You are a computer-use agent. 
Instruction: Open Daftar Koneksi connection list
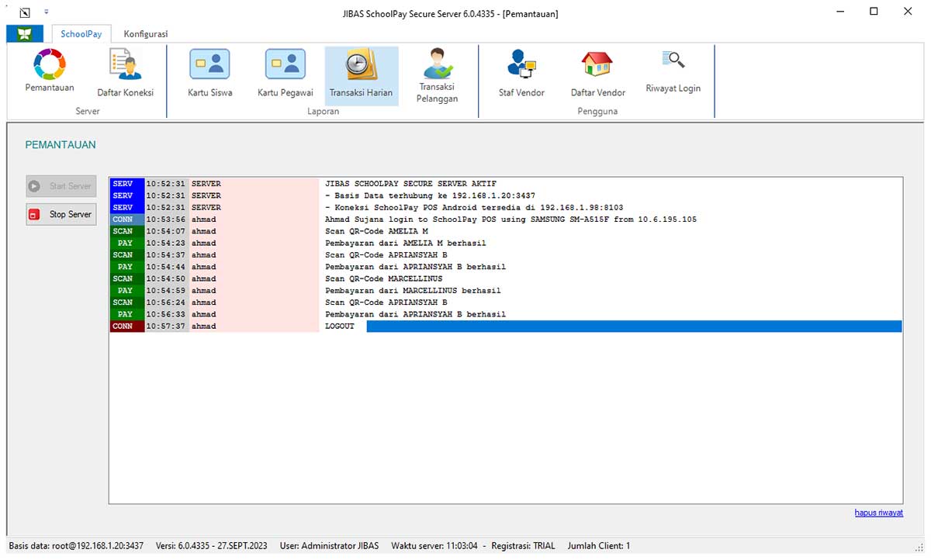(125, 74)
